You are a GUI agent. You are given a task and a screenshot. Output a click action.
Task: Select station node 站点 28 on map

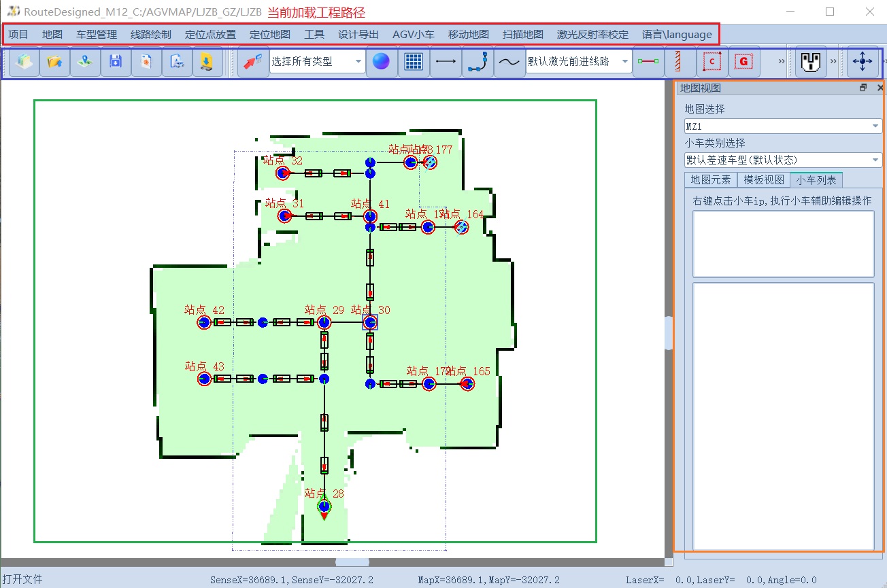(324, 506)
